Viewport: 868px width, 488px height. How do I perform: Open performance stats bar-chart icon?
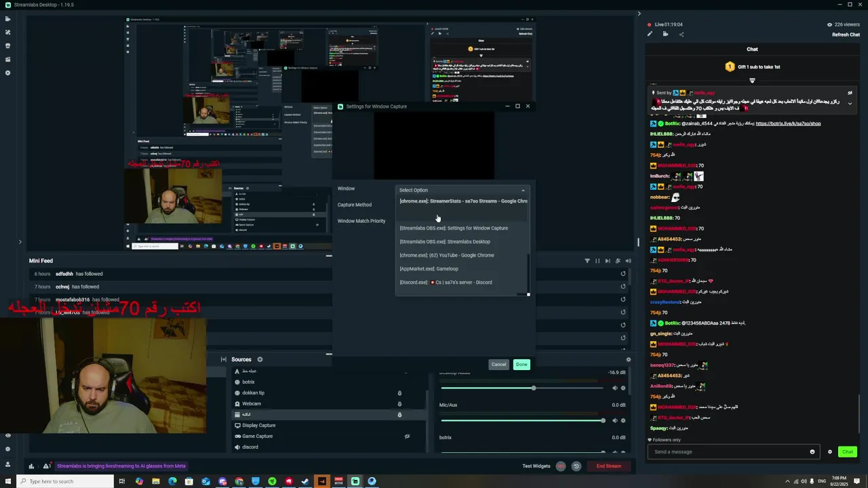click(31, 466)
